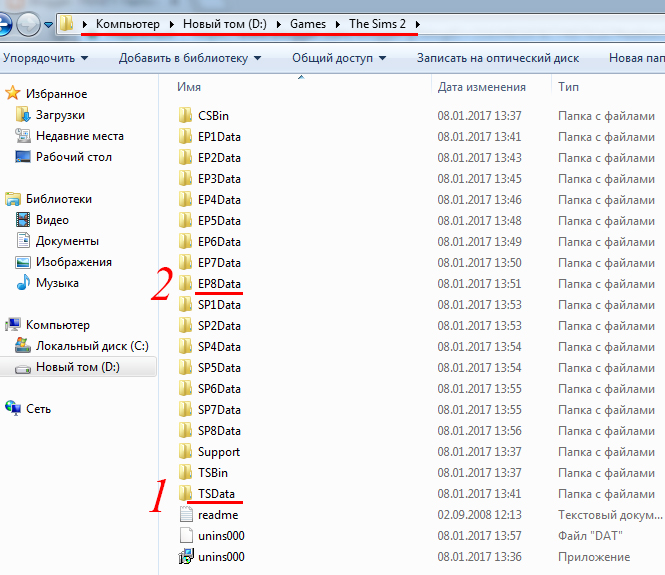
Task: Expand arrow after The Sims 2 breadcrumb
Action: 417,24
